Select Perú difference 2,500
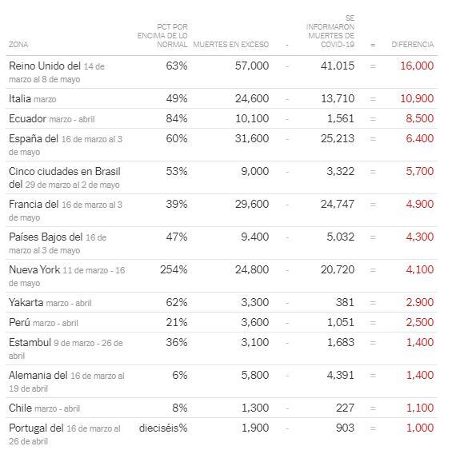Viewport: 476px width, 450px height. click(x=420, y=322)
